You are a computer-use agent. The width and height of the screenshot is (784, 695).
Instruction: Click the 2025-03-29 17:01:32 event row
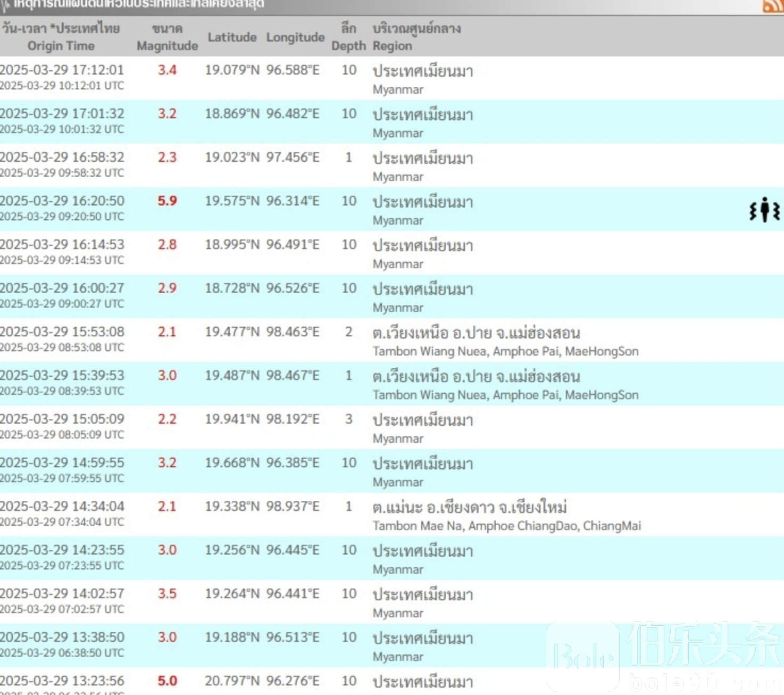click(62, 114)
